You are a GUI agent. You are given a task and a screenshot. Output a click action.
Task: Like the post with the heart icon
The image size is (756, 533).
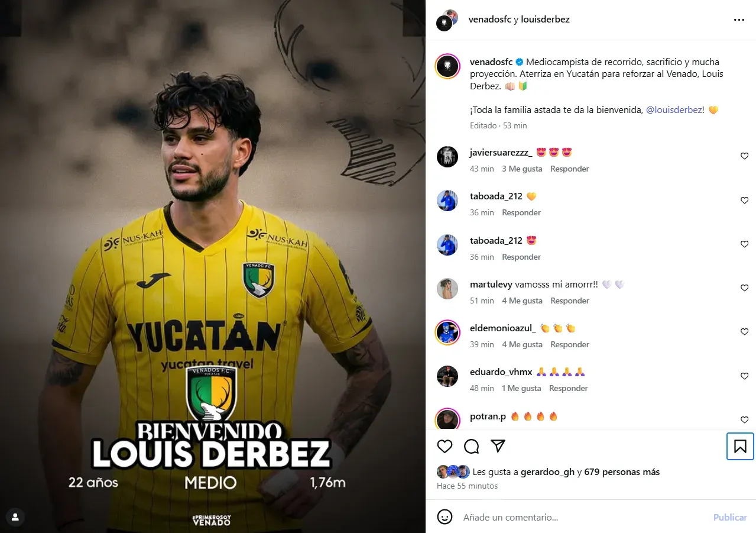(444, 446)
